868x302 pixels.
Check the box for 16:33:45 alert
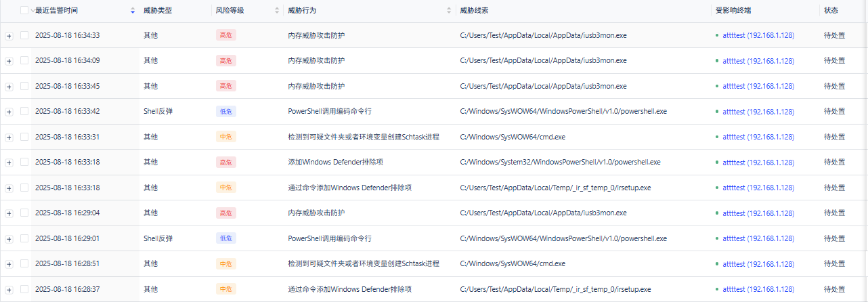[x=24, y=86]
